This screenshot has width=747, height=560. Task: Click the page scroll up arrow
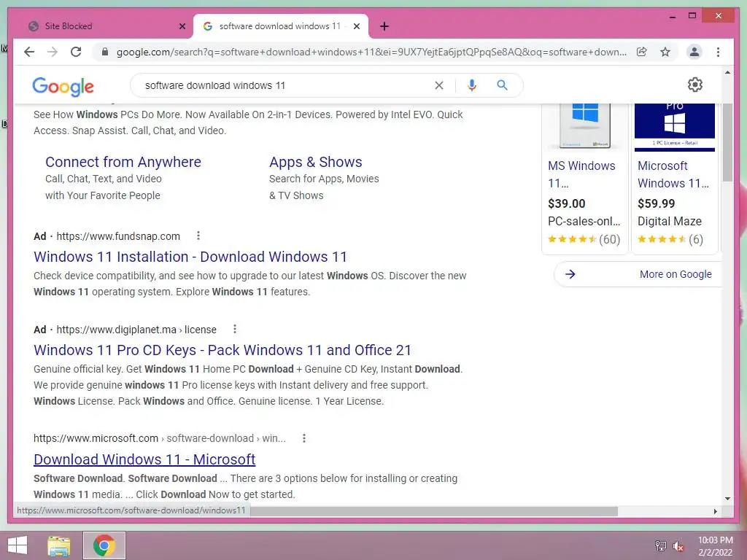pos(727,72)
